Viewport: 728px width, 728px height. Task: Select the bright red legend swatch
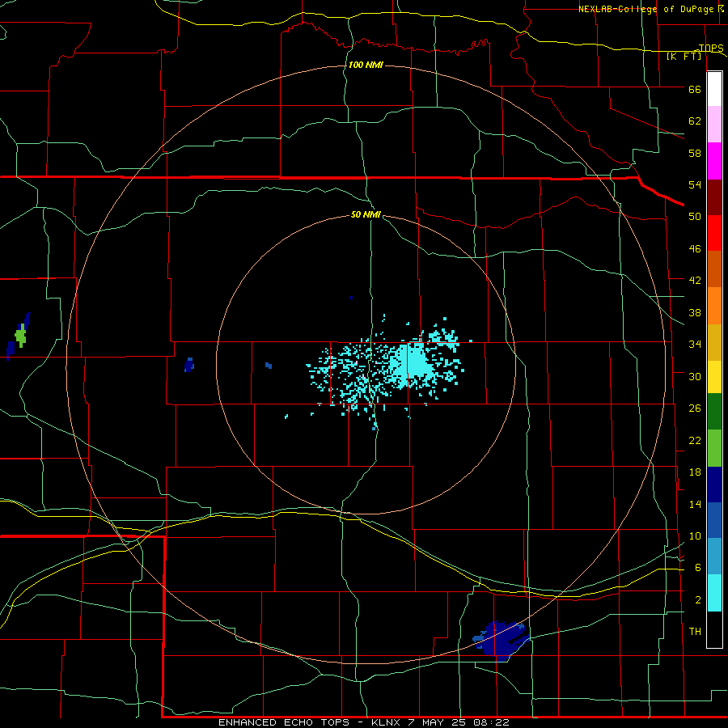point(714,233)
